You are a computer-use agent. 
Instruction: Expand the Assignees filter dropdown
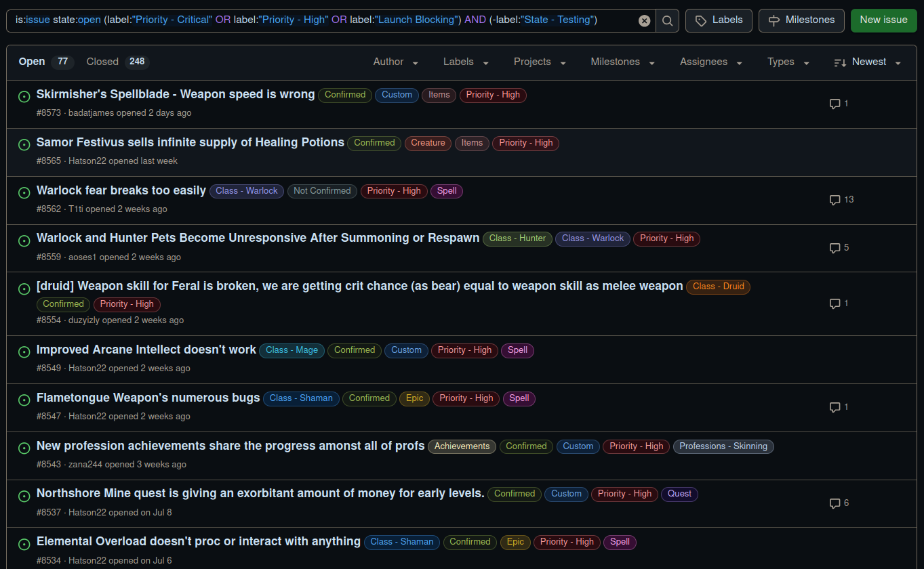[x=712, y=62]
